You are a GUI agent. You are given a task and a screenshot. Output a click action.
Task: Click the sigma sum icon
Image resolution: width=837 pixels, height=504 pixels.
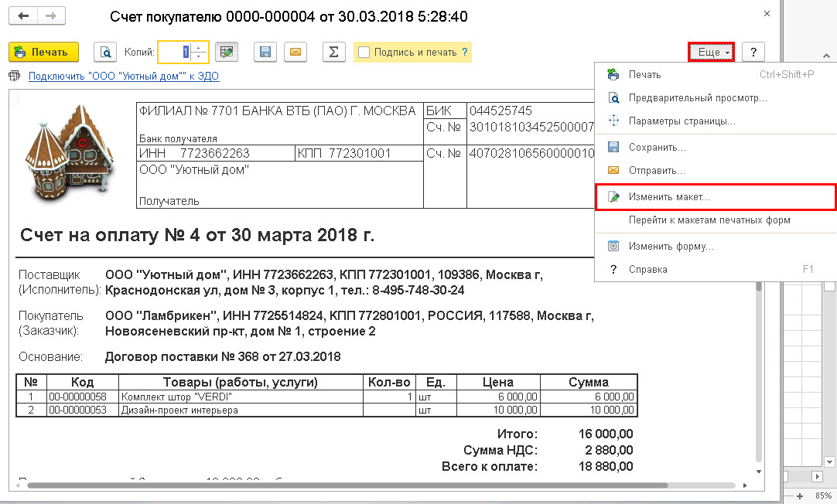[x=333, y=53]
